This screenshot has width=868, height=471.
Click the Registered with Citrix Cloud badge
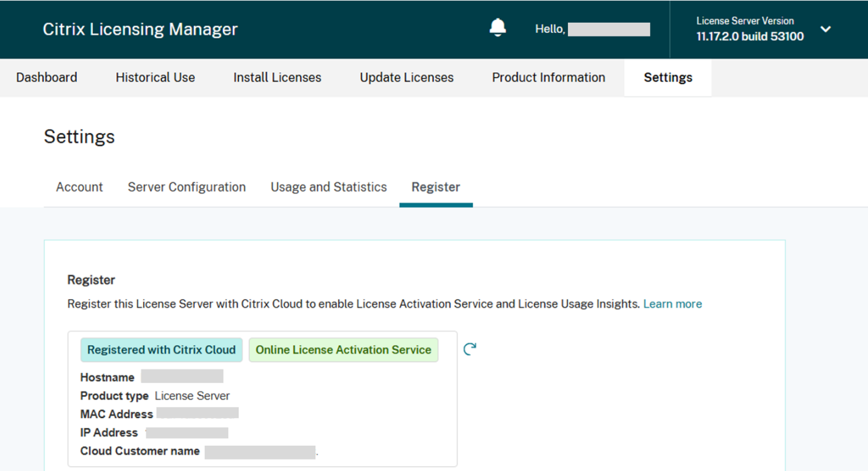pyautogui.click(x=161, y=350)
